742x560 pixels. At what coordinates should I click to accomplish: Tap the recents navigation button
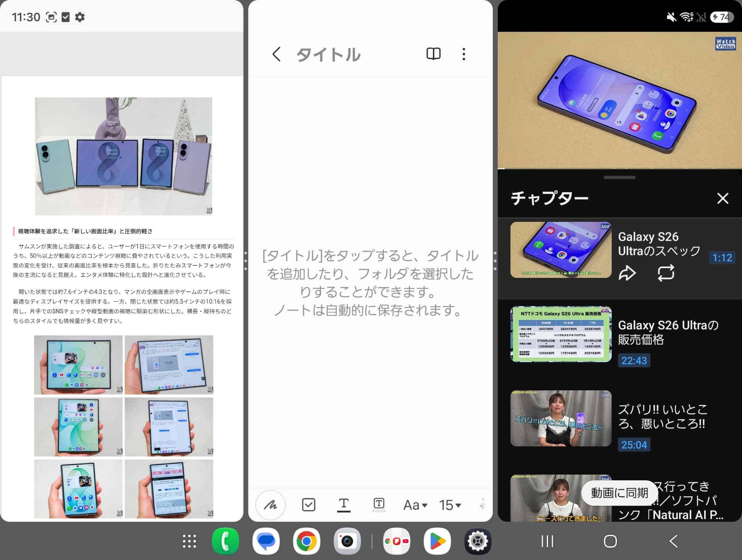click(x=547, y=541)
